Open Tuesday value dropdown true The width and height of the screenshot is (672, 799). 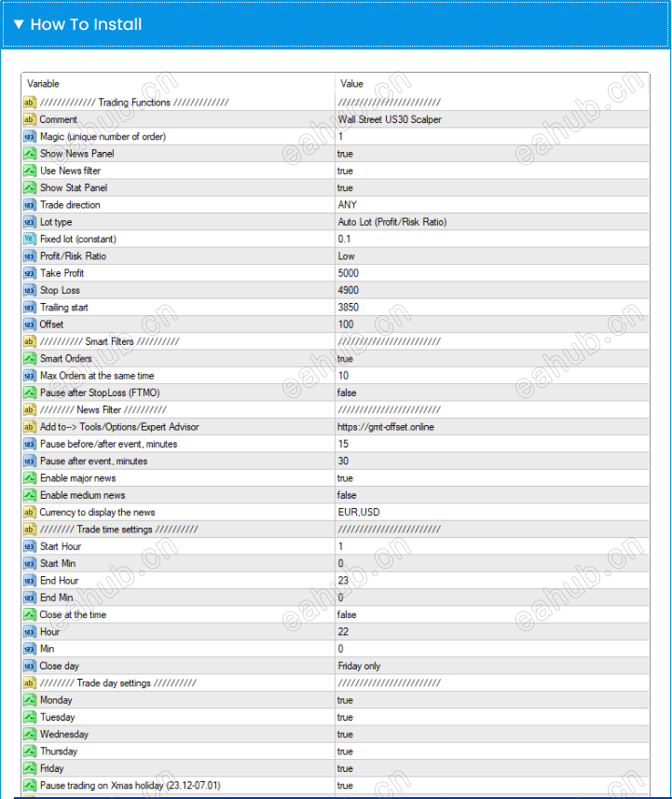click(345, 718)
